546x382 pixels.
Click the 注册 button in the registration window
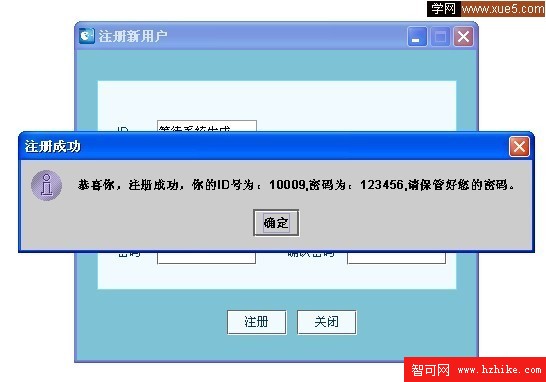(257, 322)
